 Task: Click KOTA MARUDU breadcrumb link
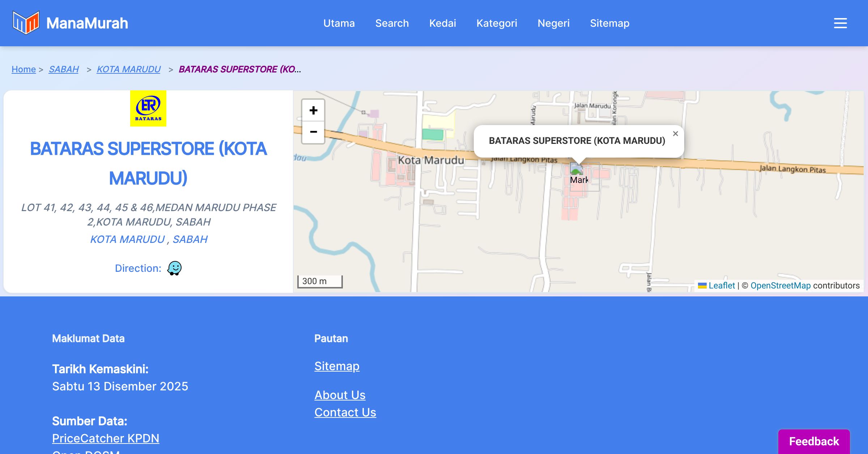128,69
